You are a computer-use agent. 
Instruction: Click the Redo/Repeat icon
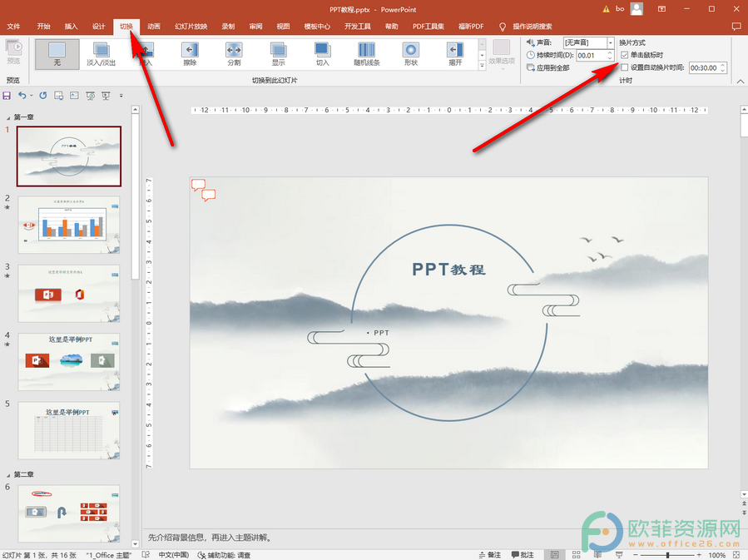[43, 96]
